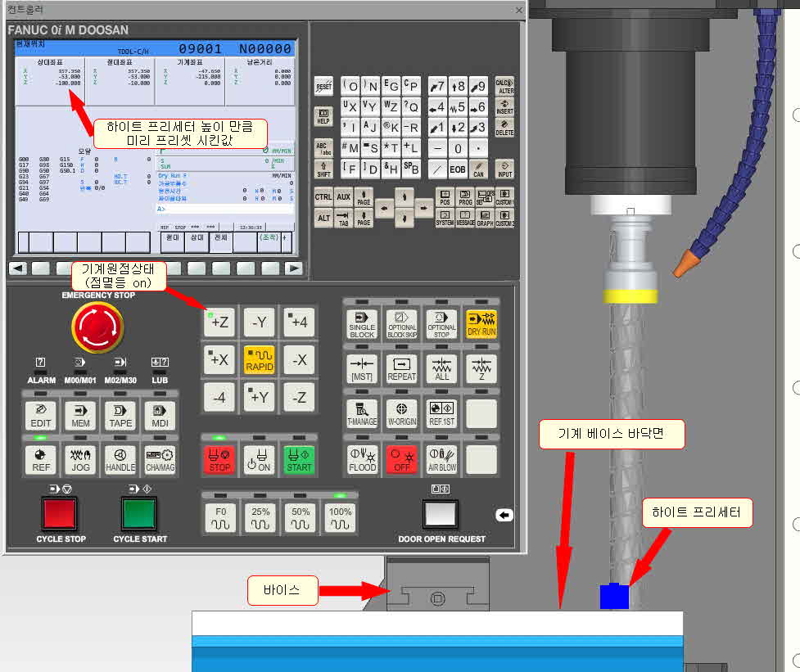Set rapid override to 50%
This screenshot has width=800, height=672.
tap(300, 518)
